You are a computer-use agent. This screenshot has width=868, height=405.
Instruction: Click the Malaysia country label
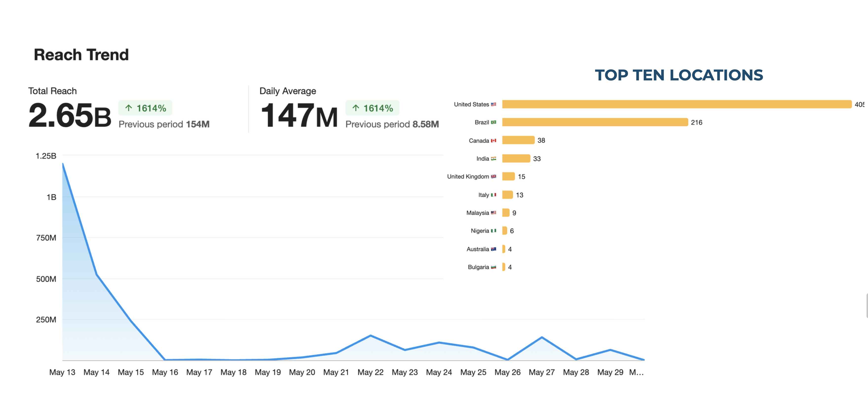(477, 213)
